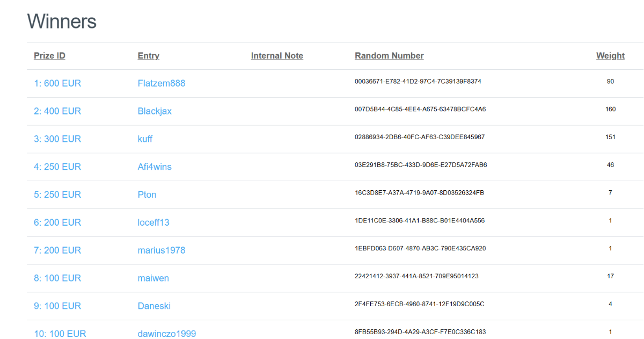Open prize link 6: 200 EUR
Viewport: 644px width, 339px height.
57,222
